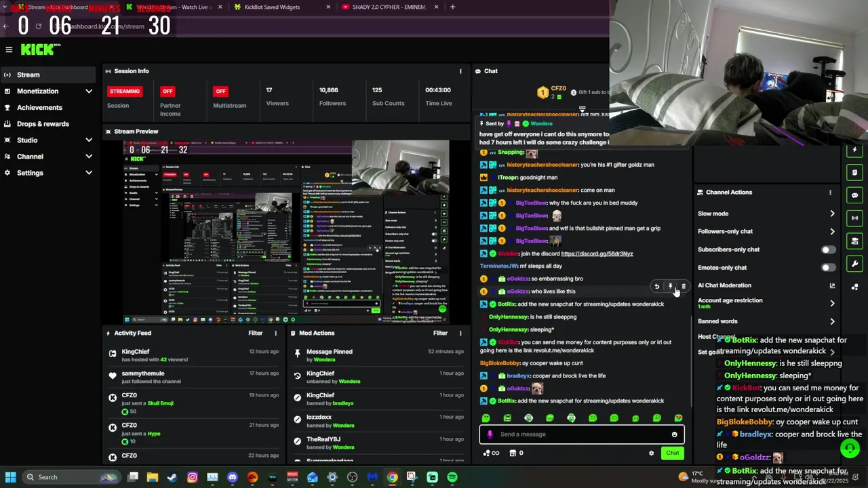Toggle Emotes-only chat
The image size is (868, 488).
click(828, 268)
